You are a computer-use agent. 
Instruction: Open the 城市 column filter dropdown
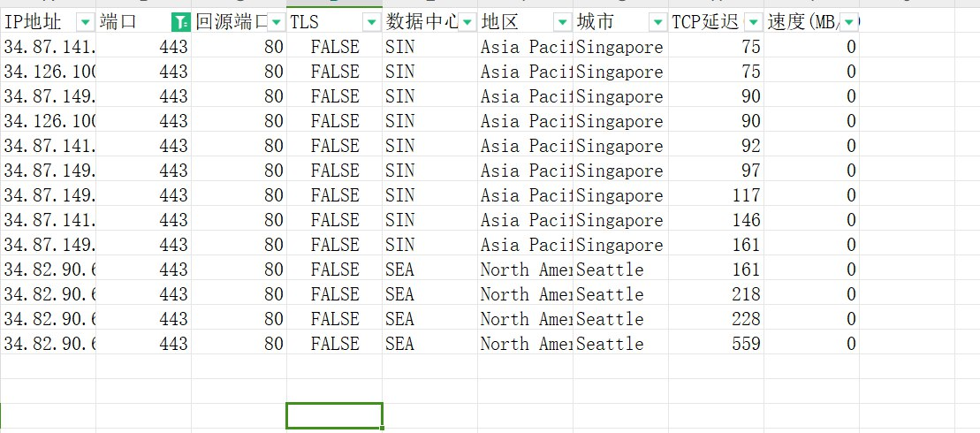pos(657,22)
